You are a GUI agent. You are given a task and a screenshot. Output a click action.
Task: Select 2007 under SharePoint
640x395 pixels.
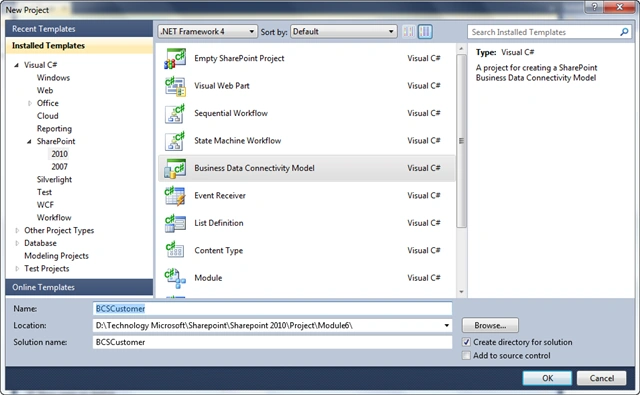[59, 166]
